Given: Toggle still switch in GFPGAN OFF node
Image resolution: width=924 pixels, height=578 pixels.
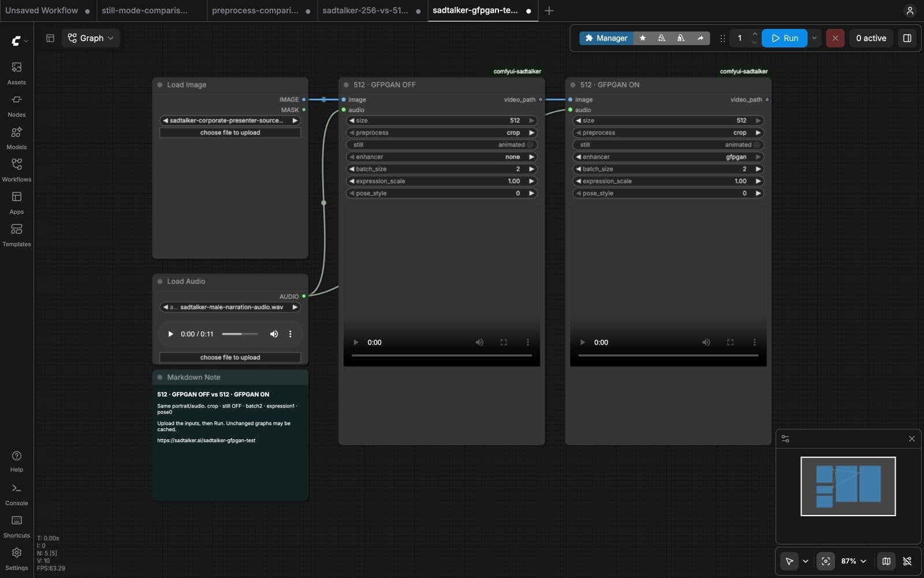Looking at the screenshot, I should [x=442, y=144].
